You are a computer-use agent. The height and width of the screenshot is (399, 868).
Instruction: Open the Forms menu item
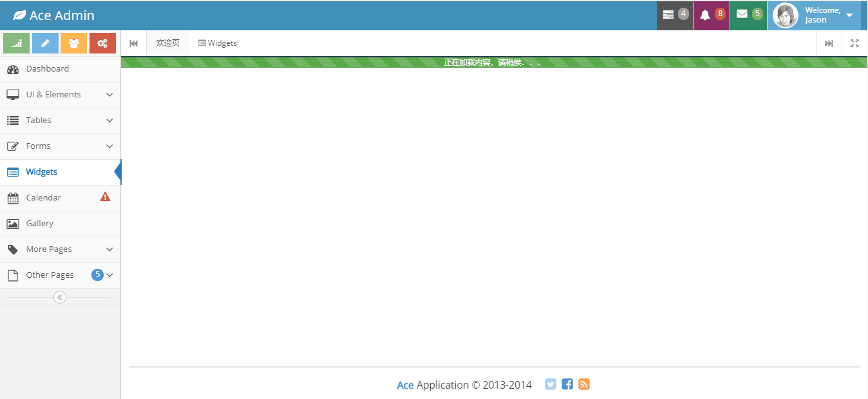point(61,146)
